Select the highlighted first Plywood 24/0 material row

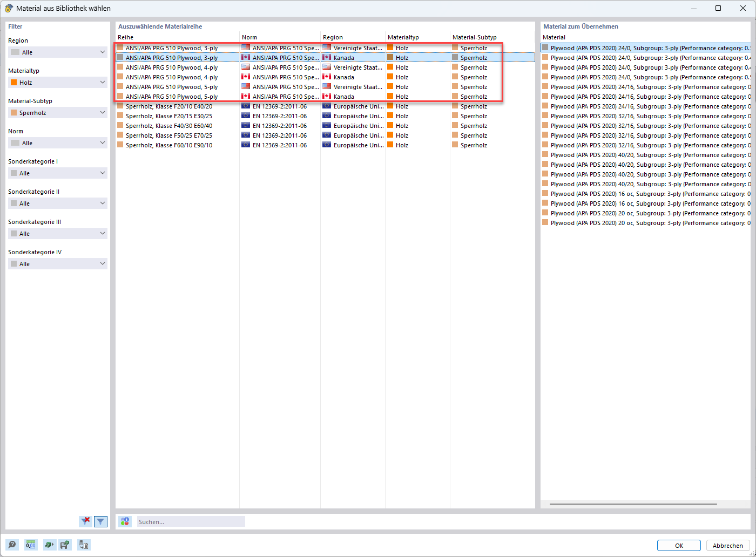click(x=645, y=48)
